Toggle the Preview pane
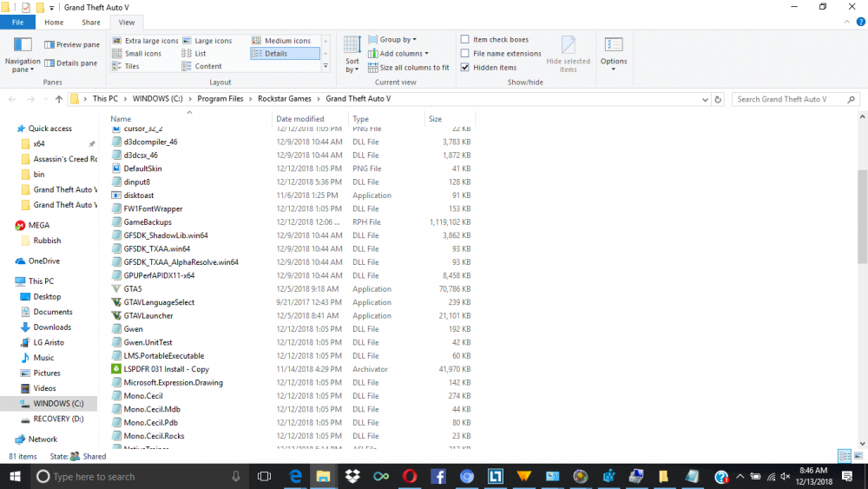This screenshot has width=868, height=489. point(72,45)
